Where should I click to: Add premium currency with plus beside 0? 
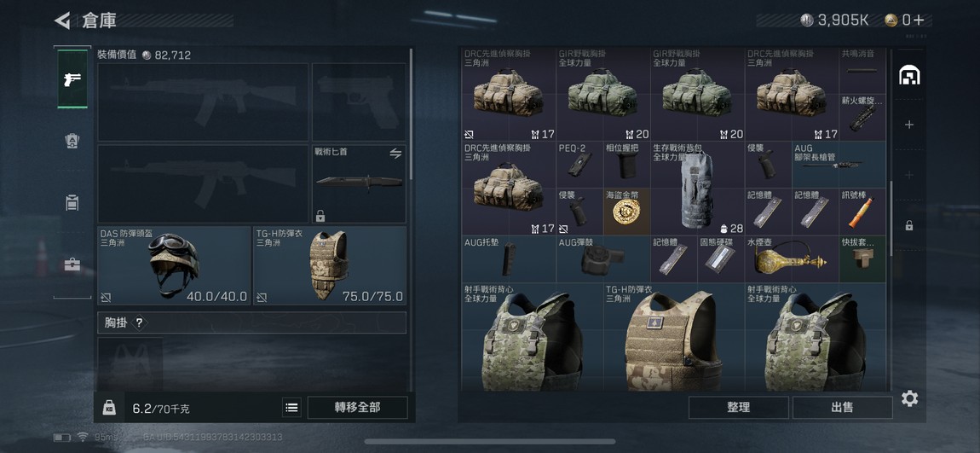pos(917,20)
